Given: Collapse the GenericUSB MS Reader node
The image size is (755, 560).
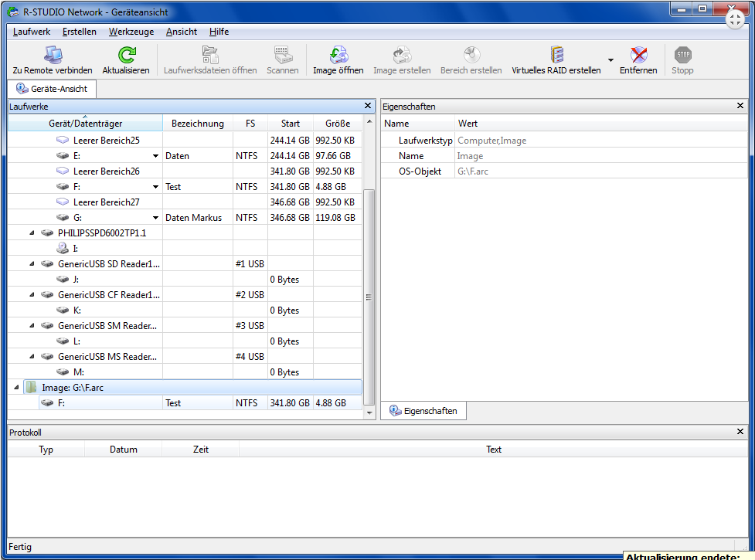Looking at the screenshot, I should click(x=32, y=357).
